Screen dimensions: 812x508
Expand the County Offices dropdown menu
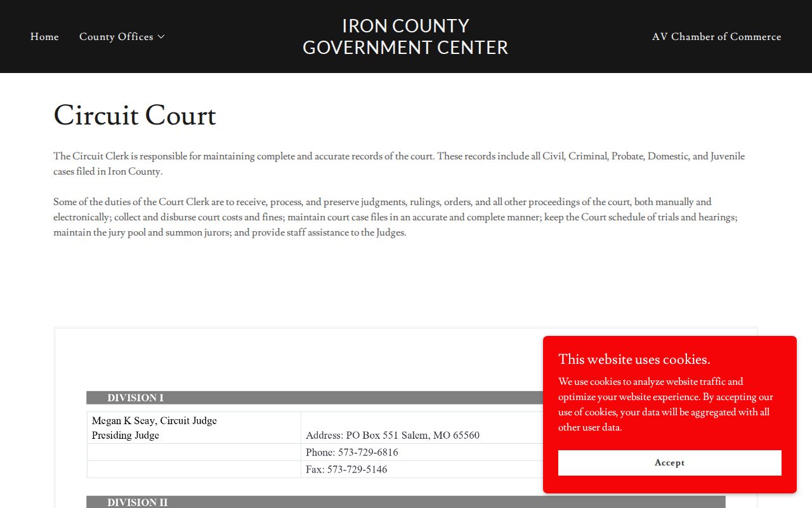tap(122, 37)
